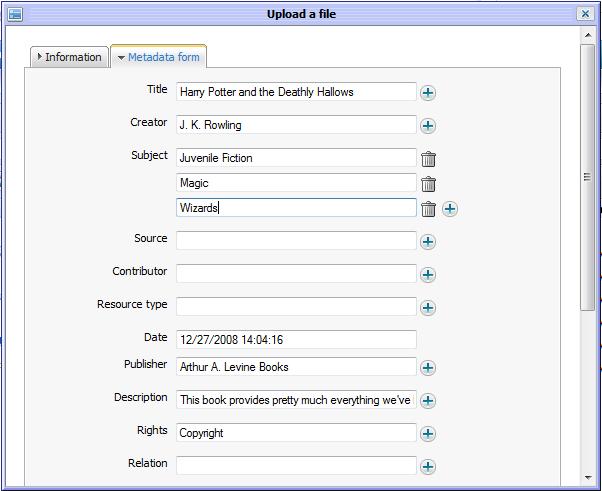Select the Metadata form tab
The height and width of the screenshot is (491, 602).
tap(159, 57)
